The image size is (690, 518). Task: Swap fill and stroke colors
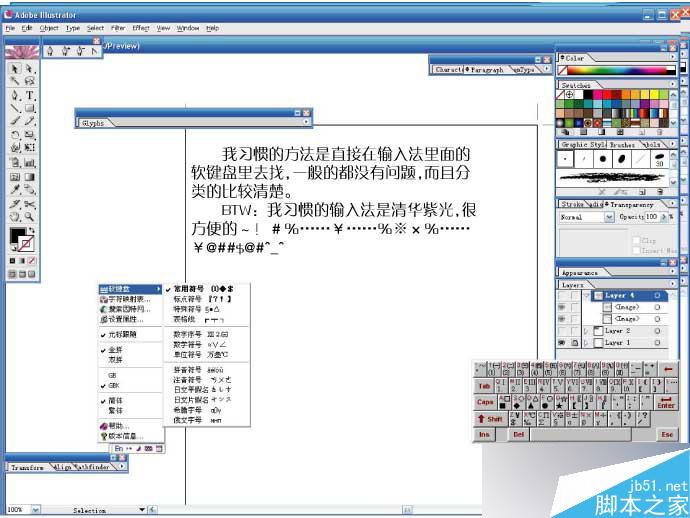(x=31, y=230)
